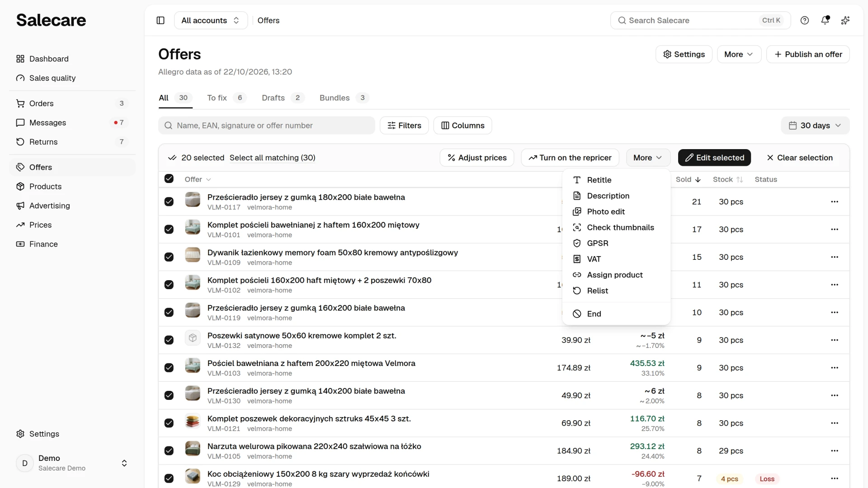Click Edit selected button

(x=714, y=158)
